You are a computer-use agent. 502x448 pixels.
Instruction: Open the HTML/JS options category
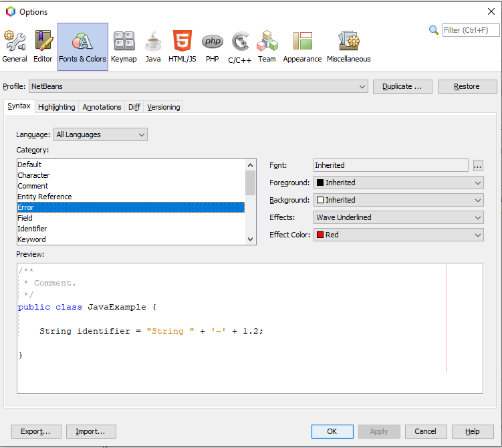(x=182, y=46)
